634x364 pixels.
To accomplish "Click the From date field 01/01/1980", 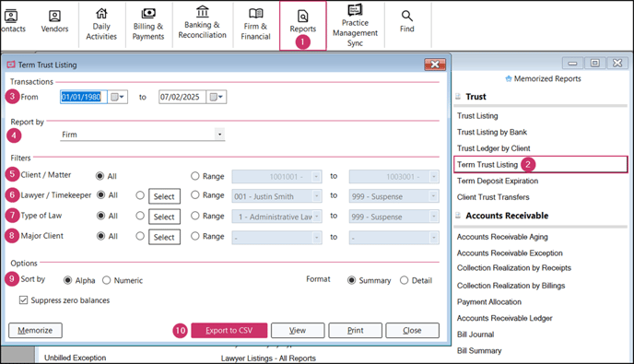I will coord(84,97).
